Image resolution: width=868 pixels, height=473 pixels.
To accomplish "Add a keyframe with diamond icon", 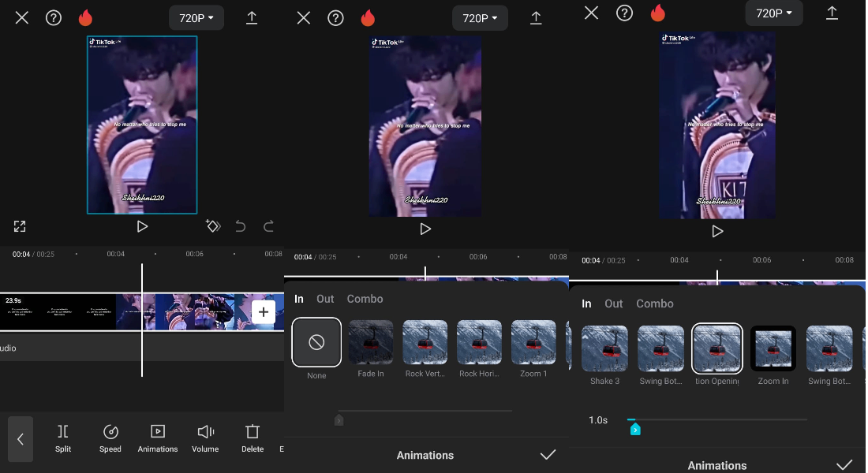I will click(213, 225).
